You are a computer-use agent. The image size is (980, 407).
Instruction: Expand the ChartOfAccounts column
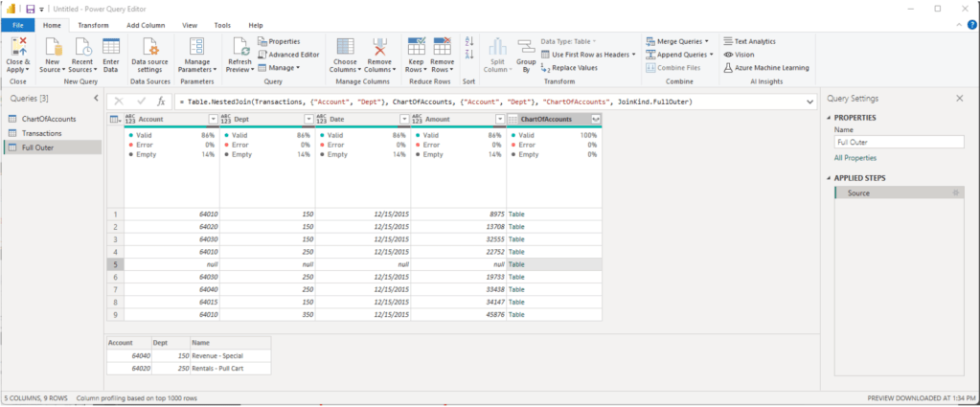tap(596, 119)
